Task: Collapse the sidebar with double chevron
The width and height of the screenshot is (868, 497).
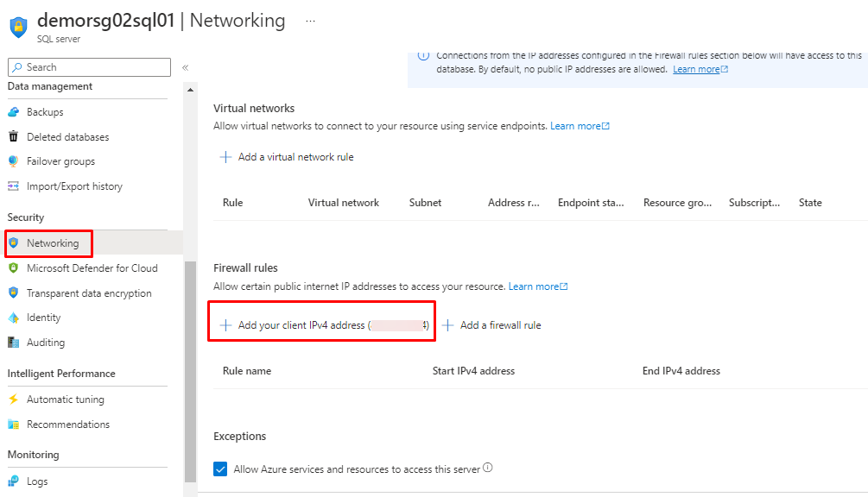Action: 185,67
